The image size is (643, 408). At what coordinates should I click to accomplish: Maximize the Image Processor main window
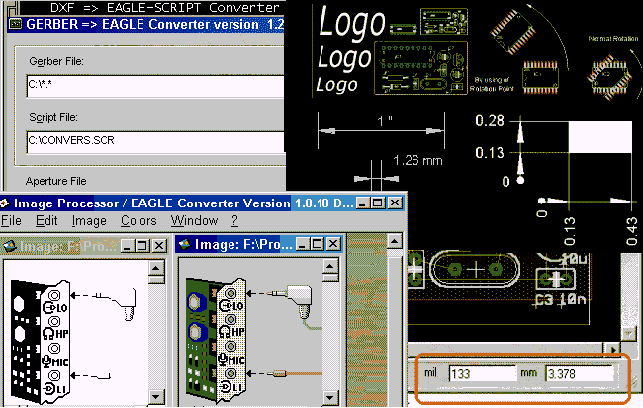point(378,203)
